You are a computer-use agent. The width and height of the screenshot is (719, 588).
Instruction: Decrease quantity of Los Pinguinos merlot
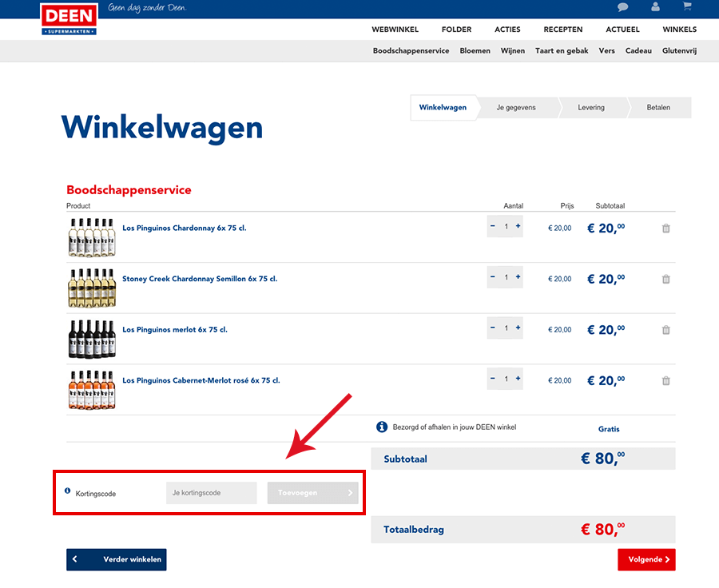[x=493, y=328]
